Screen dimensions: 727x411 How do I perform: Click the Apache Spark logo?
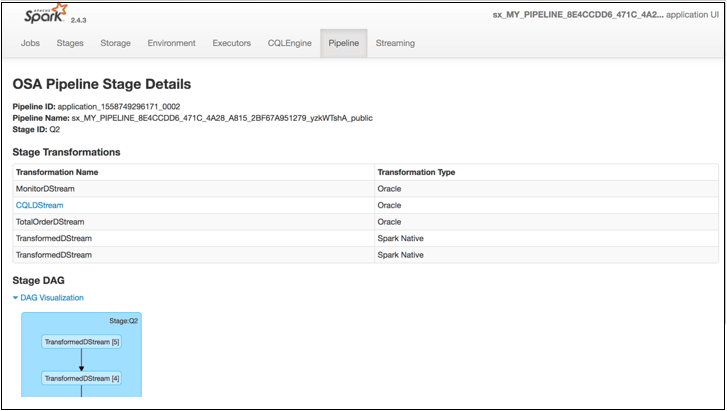pos(45,13)
